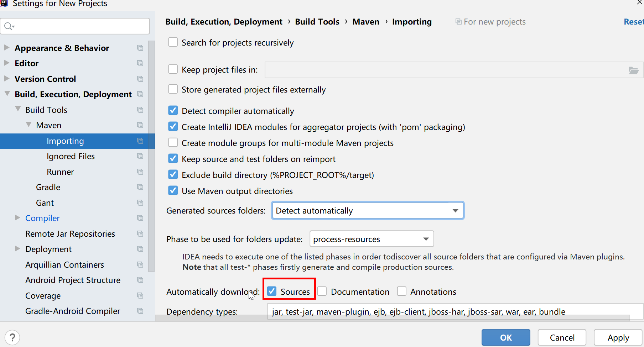Viewport: 644px width, 347px height.
Task: Toggle Exclude build directory checkbox
Action: click(173, 174)
